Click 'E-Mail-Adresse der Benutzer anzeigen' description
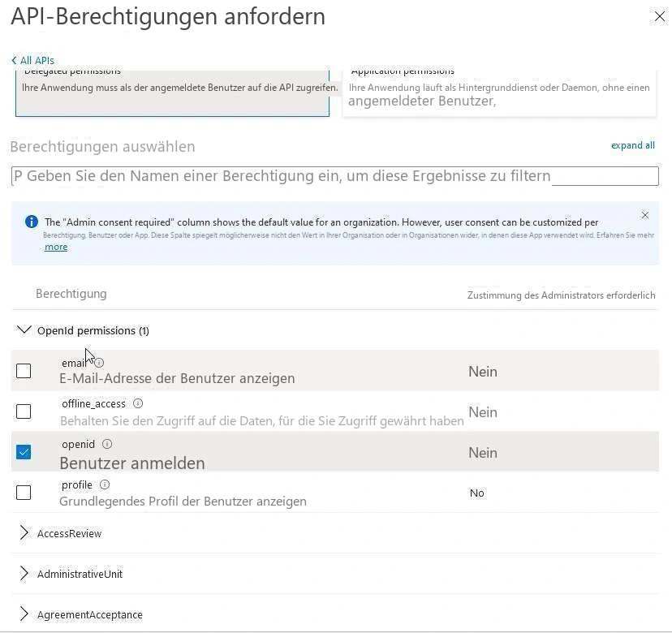The image size is (672, 633). (177, 378)
